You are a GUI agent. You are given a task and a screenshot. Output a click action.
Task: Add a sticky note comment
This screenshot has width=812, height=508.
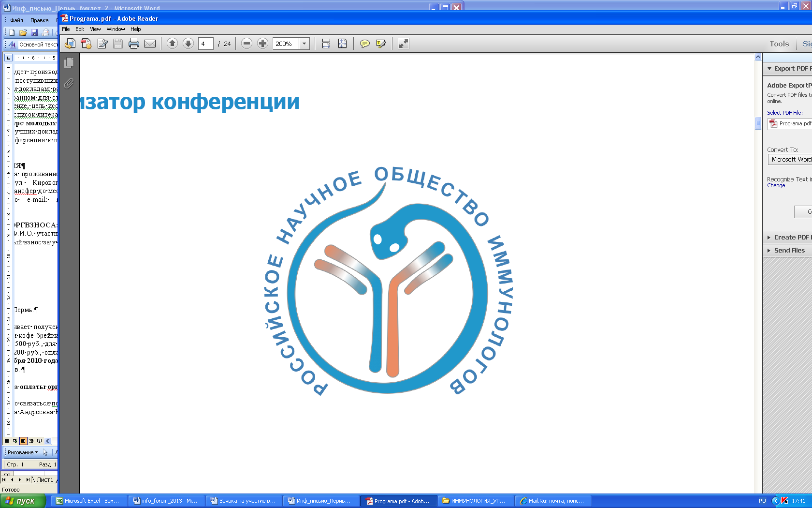[365, 44]
